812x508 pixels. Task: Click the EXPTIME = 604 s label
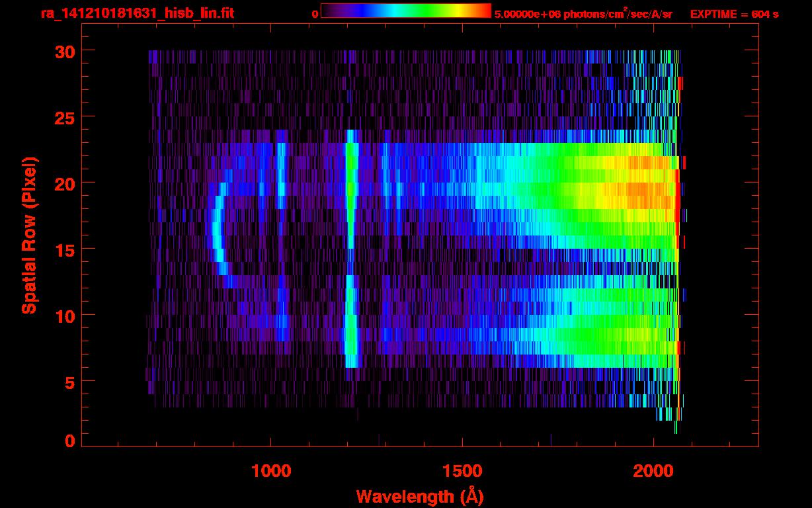(734, 14)
